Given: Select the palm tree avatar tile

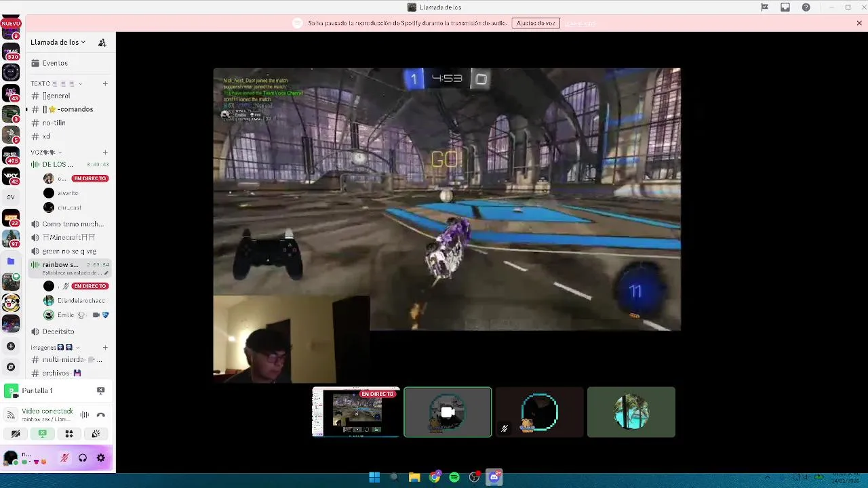Looking at the screenshot, I should [x=631, y=412].
